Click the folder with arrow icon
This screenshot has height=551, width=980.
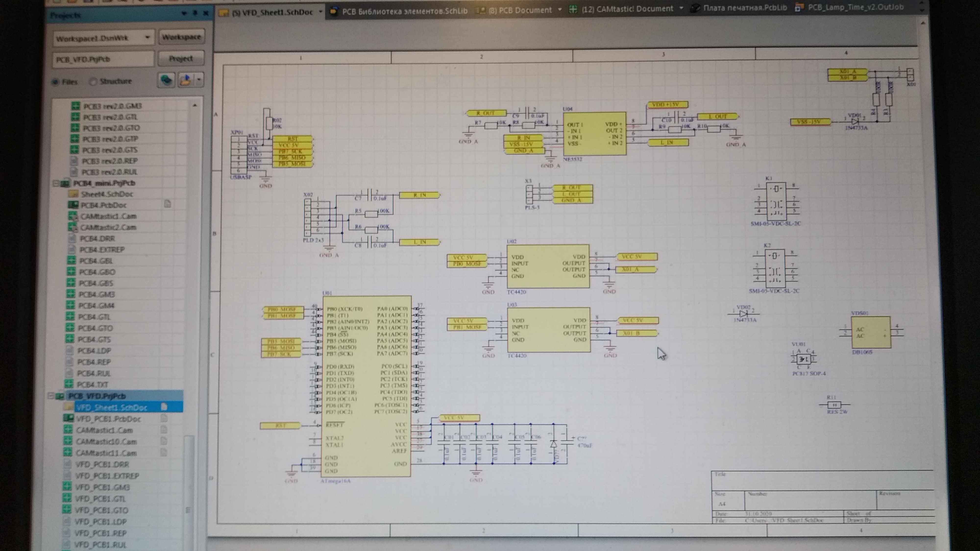point(186,80)
